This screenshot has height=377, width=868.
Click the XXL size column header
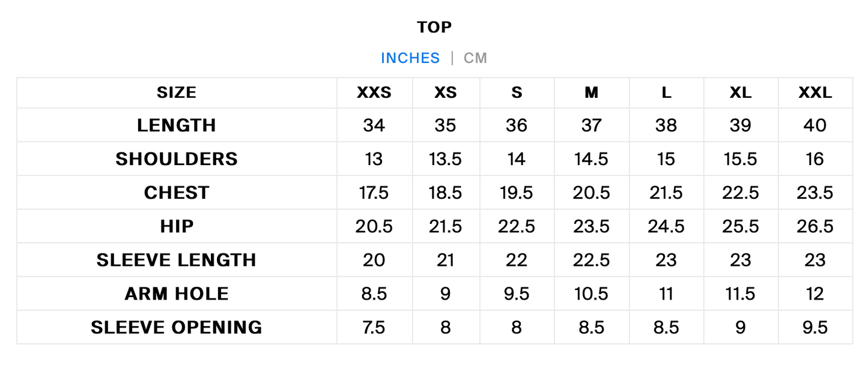pos(815,92)
